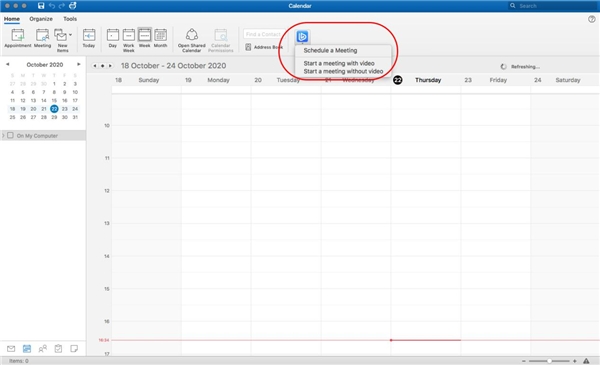Open the Help question mark icon
This screenshot has height=365, width=600.
click(592, 20)
